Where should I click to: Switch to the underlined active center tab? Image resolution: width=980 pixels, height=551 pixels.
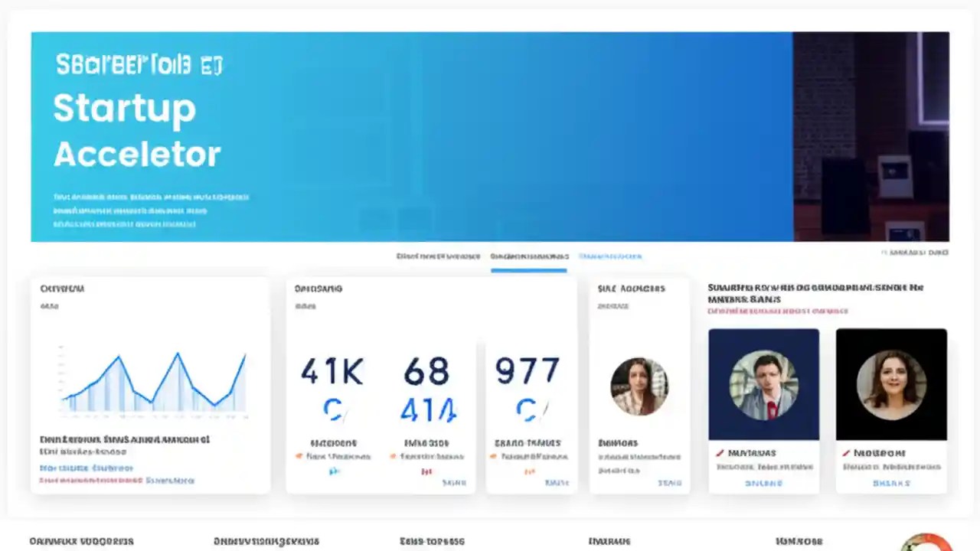pos(529,256)
